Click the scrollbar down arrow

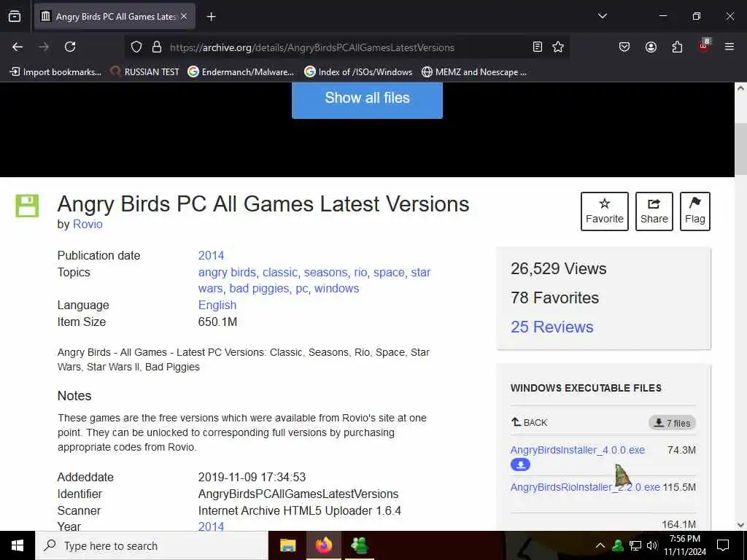click(740, 525)
